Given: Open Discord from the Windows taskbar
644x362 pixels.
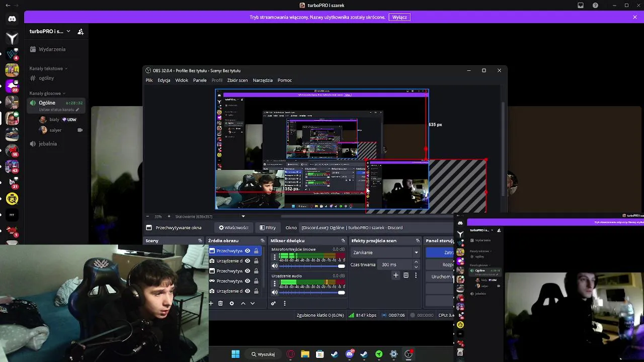Looking at the screenshot, I should (350, 354).
